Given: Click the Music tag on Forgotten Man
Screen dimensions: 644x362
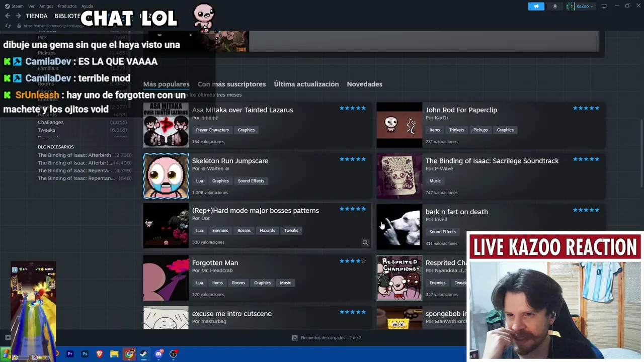Looking at the screenshot, I should coord(285,283).
